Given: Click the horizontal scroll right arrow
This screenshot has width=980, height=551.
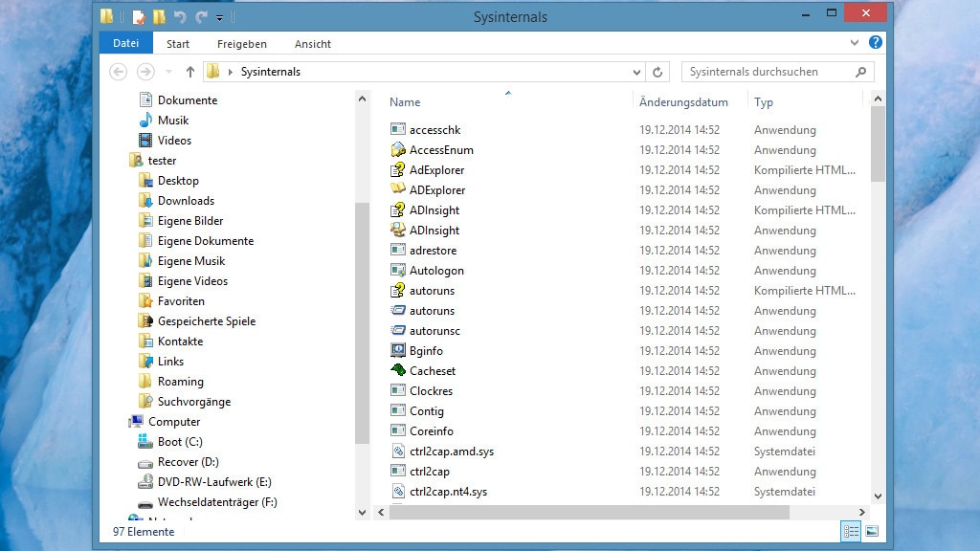Looking at the screenshot, I should pyautogui.click(x=862, y=512).
